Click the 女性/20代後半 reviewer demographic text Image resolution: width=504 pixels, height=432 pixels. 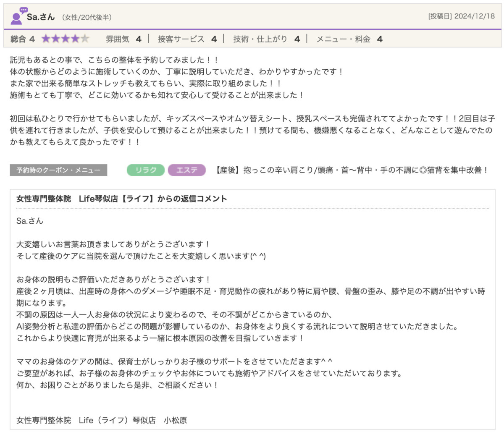pyautogui.click(x=87, y=17)
